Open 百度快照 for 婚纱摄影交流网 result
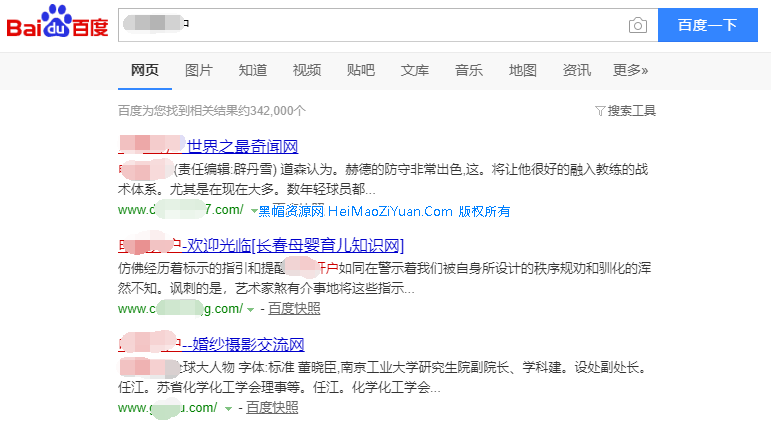The image size is (771, 423). click(271, 408)
